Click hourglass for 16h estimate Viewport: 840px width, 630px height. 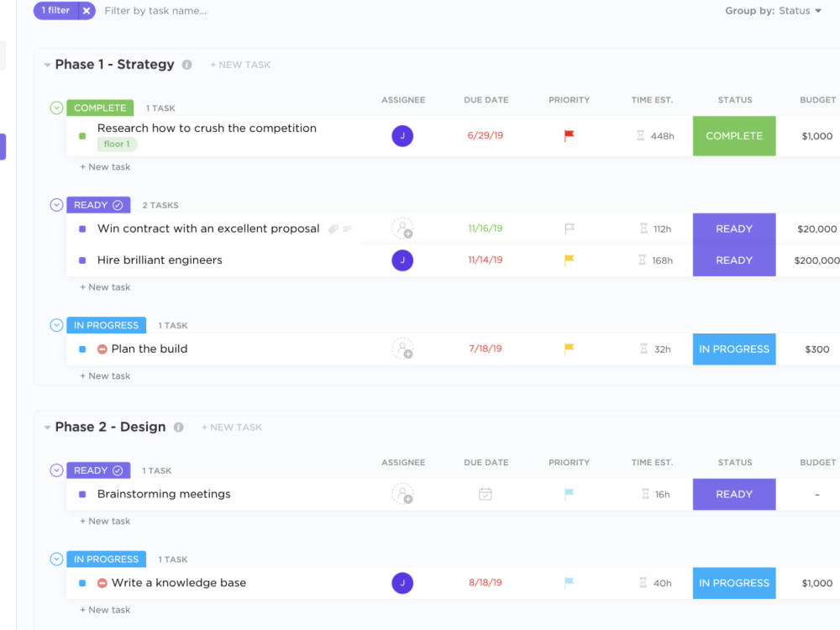[645, 494]
